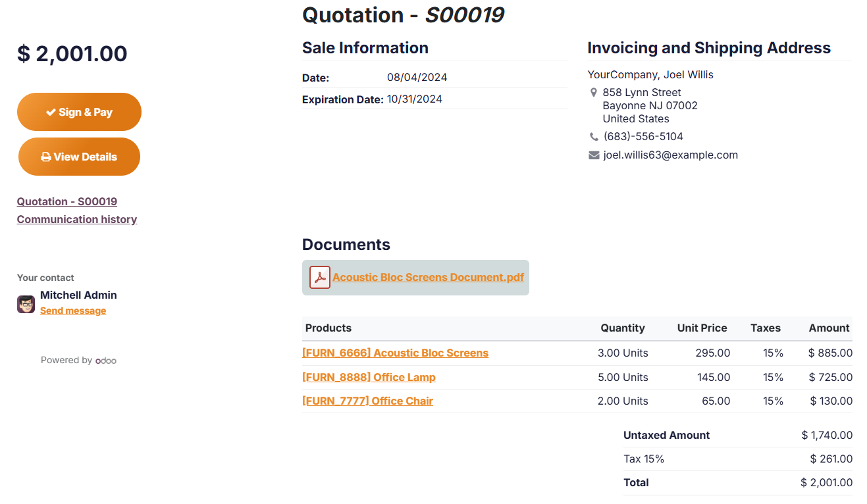Open the Office Chair product link

pos(367,401)
